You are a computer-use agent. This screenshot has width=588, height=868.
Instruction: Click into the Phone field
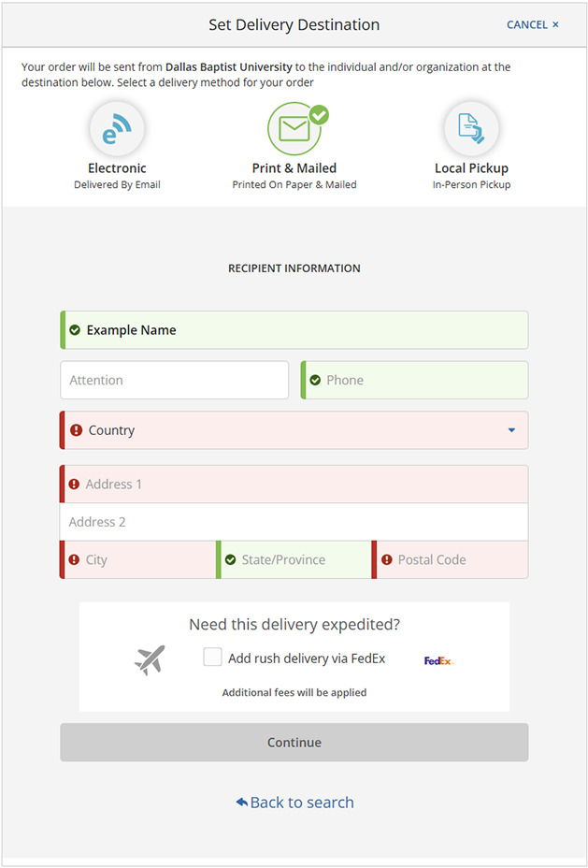(421, 380)
